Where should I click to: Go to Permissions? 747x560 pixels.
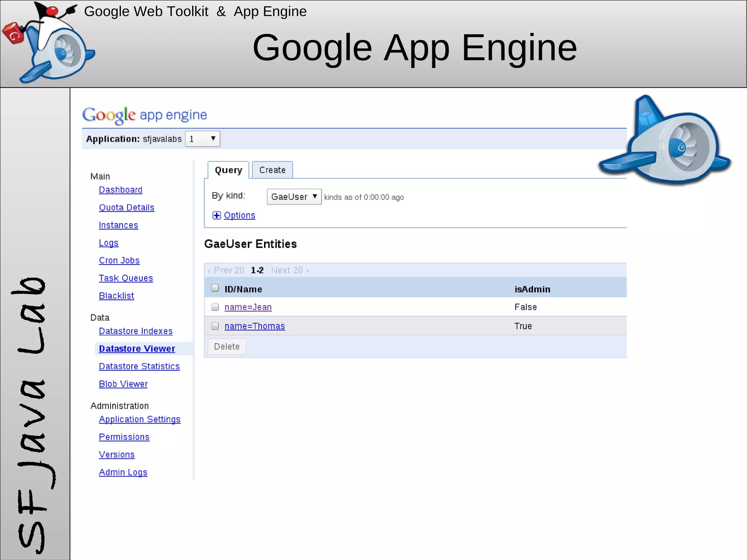(x=124, y=437)
